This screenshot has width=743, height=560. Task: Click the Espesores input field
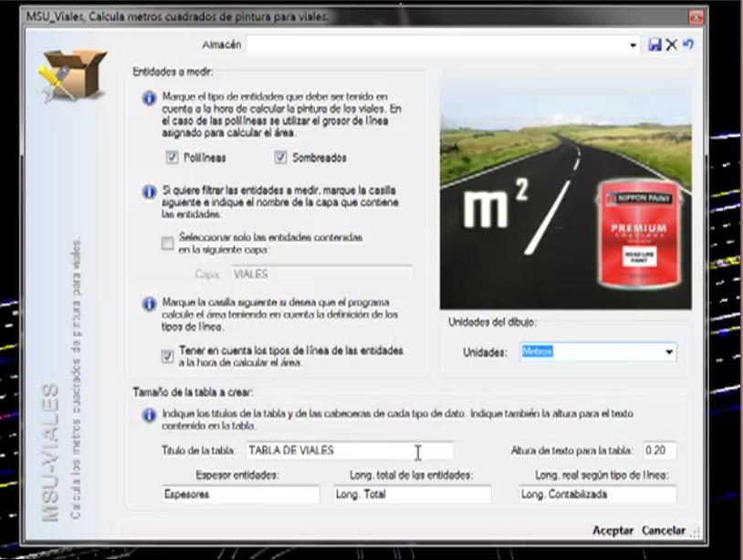click(241, 494)
